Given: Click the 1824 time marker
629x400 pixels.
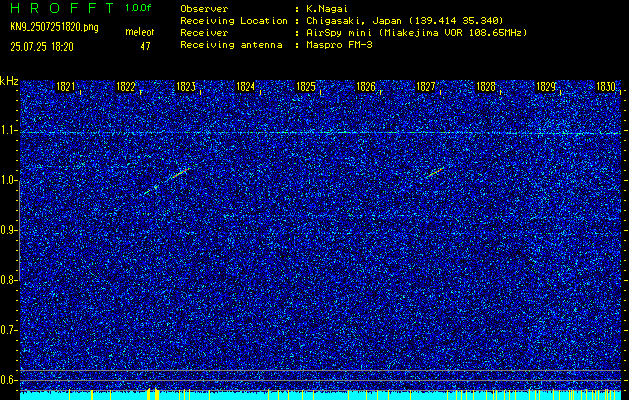Looking at the screenshot, I should pos(246,87).
